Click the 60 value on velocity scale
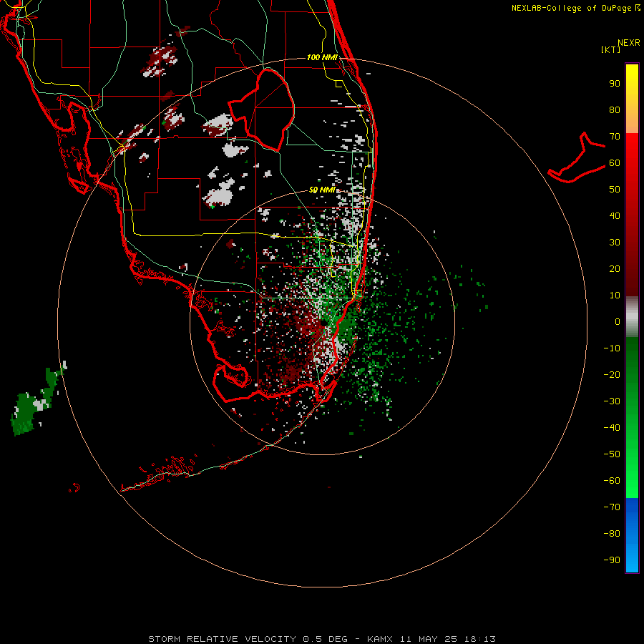 coord(615,163)
